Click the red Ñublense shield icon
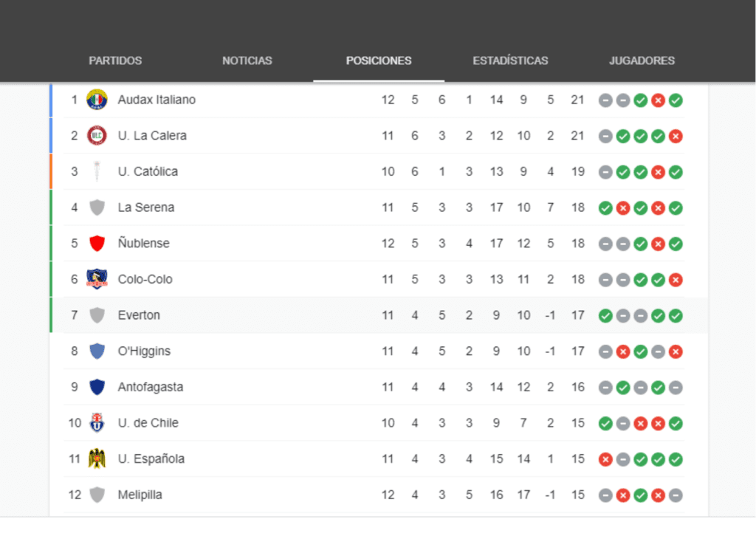The width and height of the screenshot is (756, 536). point(97,244)
